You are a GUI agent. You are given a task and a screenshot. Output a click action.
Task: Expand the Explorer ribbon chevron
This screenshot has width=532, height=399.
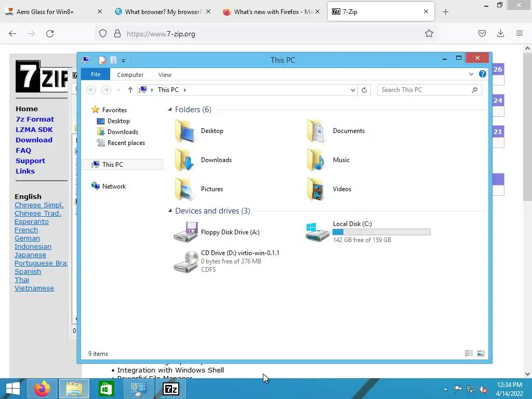click(x=471, y=74)
